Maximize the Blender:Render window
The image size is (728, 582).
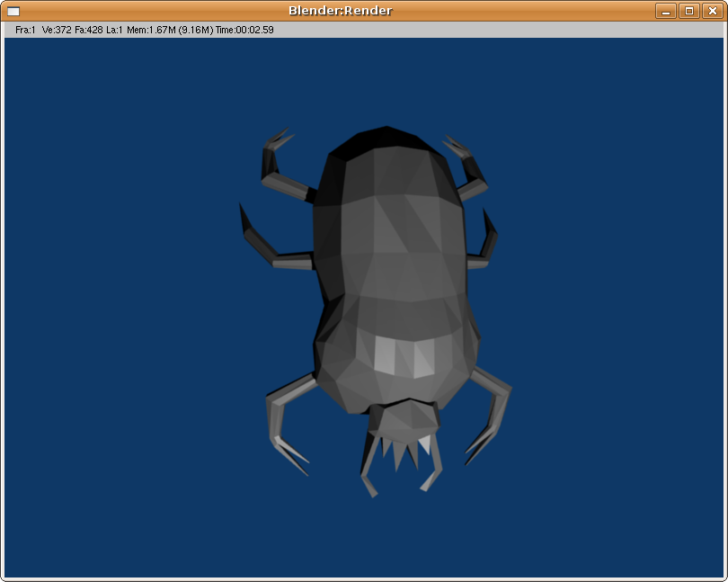coord(689,11)
